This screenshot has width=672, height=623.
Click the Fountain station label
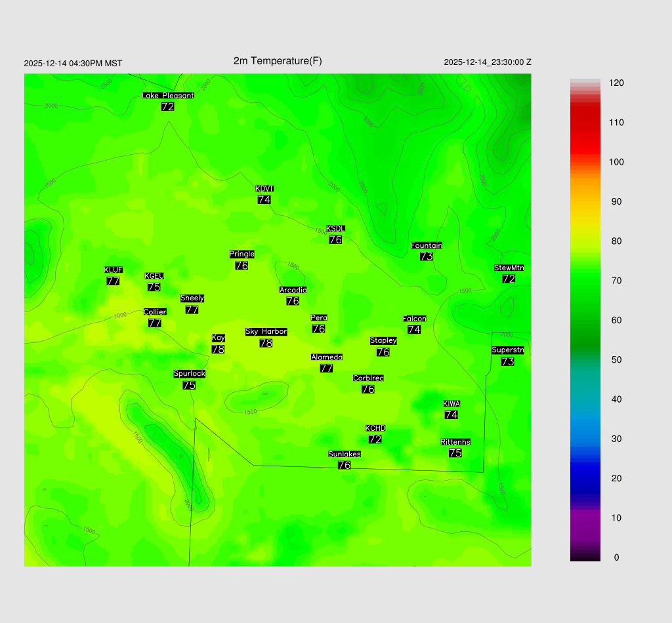[x=427, y=245]
